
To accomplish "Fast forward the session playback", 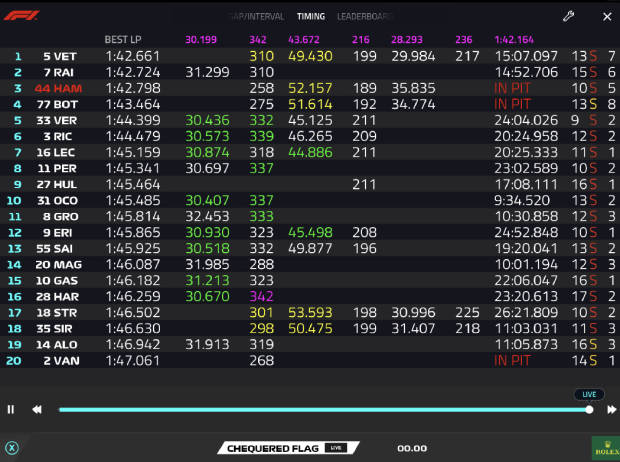I will click(611, 409).
